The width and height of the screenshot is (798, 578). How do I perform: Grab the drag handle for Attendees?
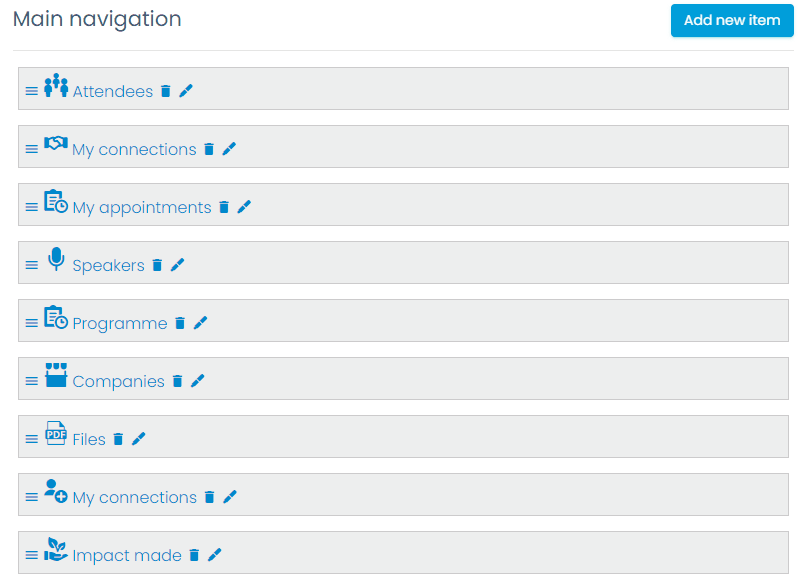(x=32, y=91)
